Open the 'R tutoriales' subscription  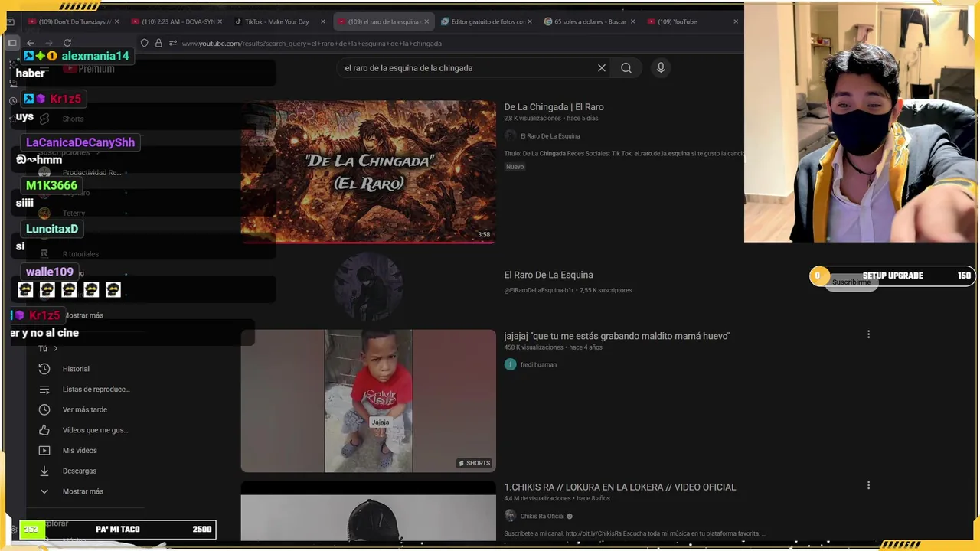click(80, 254)
